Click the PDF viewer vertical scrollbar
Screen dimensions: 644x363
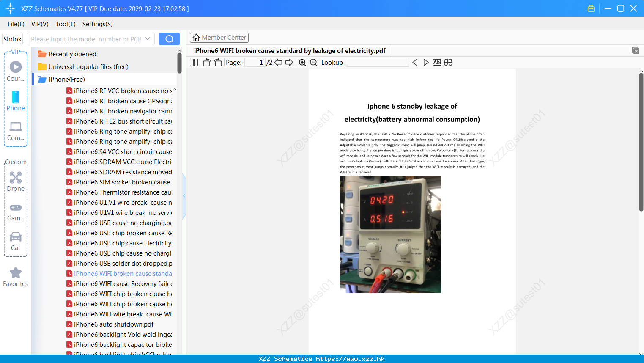(x=641, y=142)
